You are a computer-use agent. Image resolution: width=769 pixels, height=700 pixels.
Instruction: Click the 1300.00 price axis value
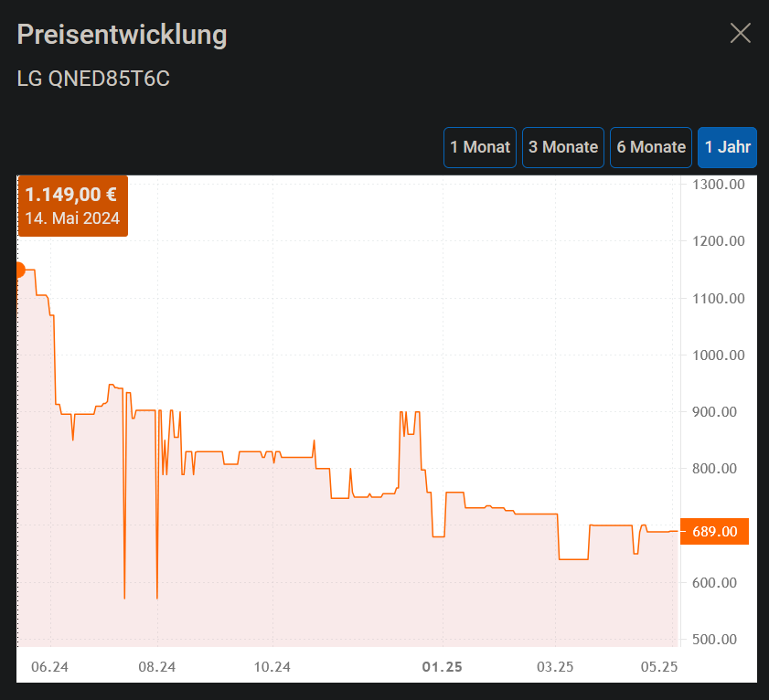(x=719, y=185)
